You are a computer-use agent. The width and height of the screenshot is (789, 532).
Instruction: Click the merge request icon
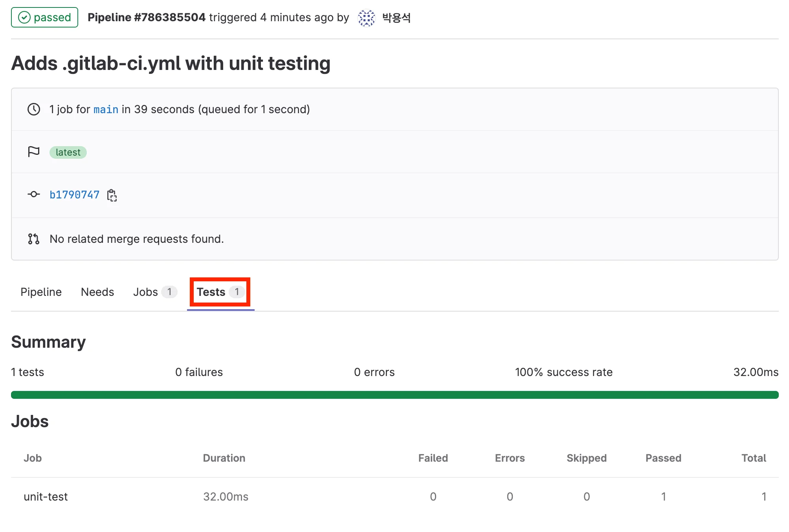click(x=34, y=238)
